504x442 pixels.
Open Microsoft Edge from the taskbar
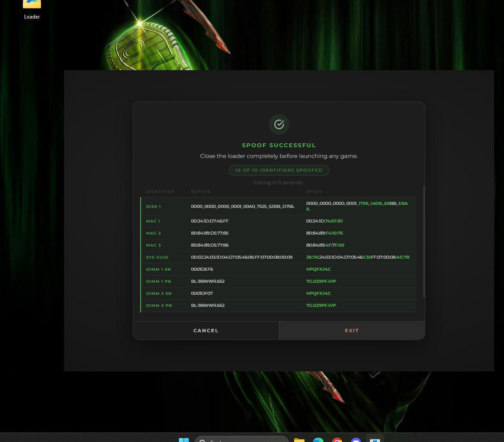(318, 440)
